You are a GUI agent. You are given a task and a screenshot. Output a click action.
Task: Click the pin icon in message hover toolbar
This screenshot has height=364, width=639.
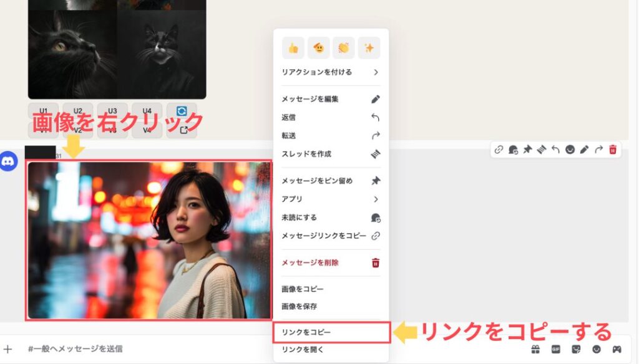(527, 150)
